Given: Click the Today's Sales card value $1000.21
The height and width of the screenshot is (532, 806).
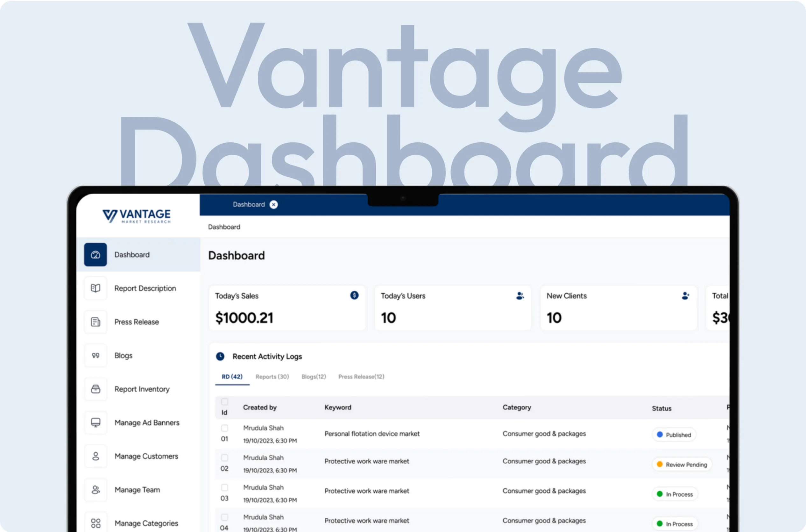Looking at the screenshot, I should (x=244, y=318).
